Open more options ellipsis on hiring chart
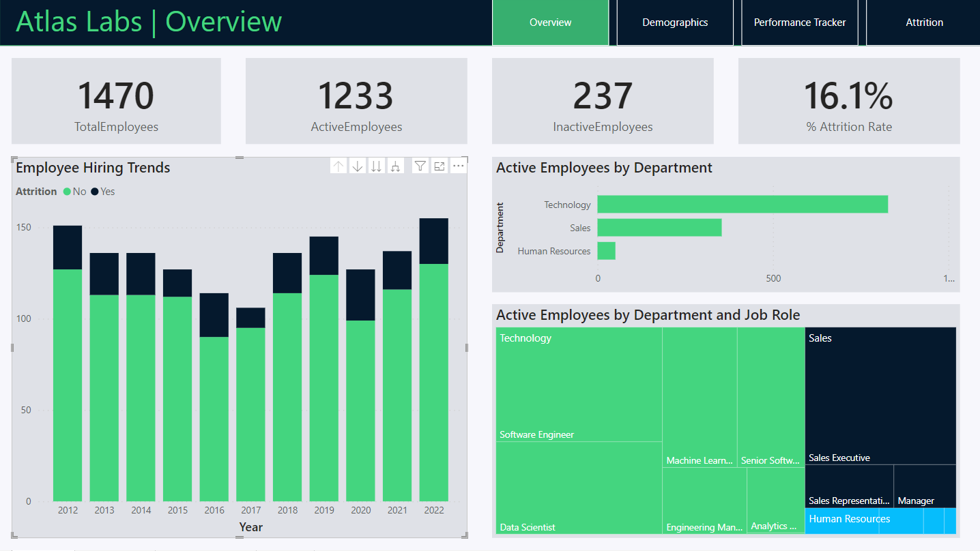Image resolution: width=980 pixels, height=551 pixels. pyautogui.click(x=459, y=166)
